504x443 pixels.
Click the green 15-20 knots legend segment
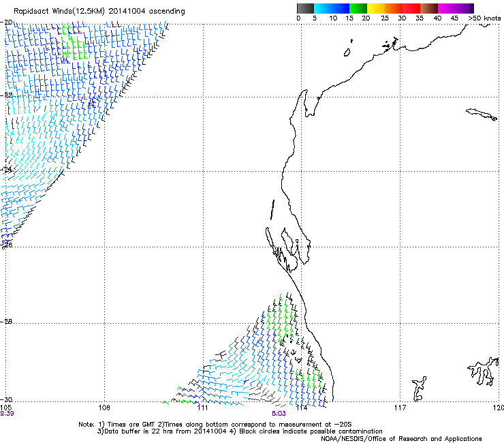click(358, 8)
